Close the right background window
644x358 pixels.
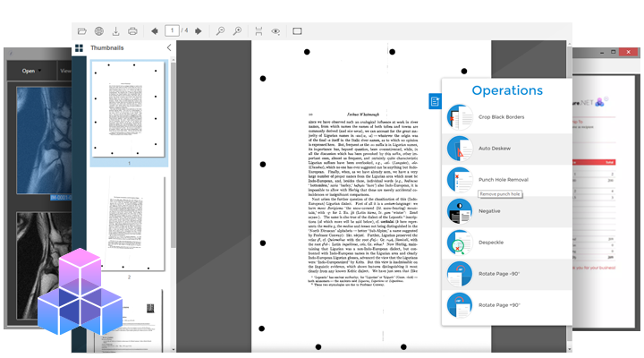pyautogui.click(x=628, y=52)
